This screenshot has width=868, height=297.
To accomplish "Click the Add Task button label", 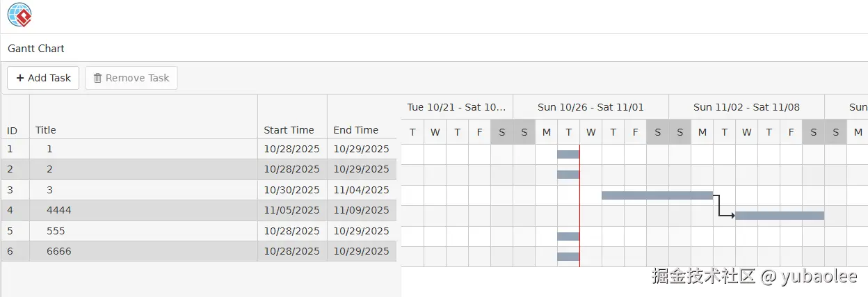I will click(x=49, y=78).
